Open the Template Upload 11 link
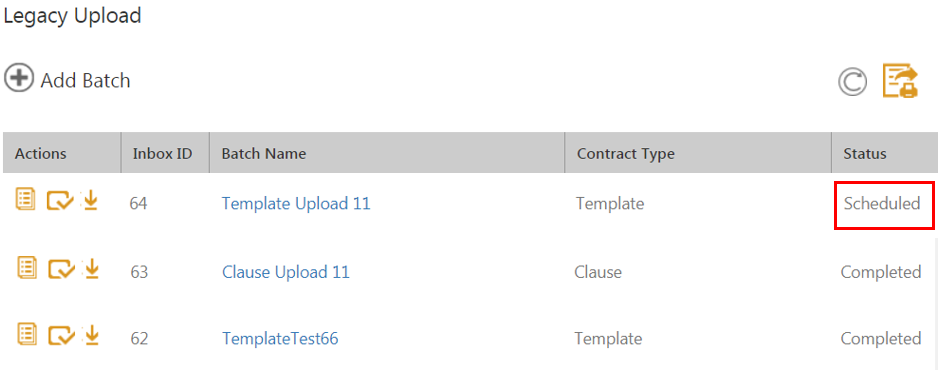 coord(296,204)
